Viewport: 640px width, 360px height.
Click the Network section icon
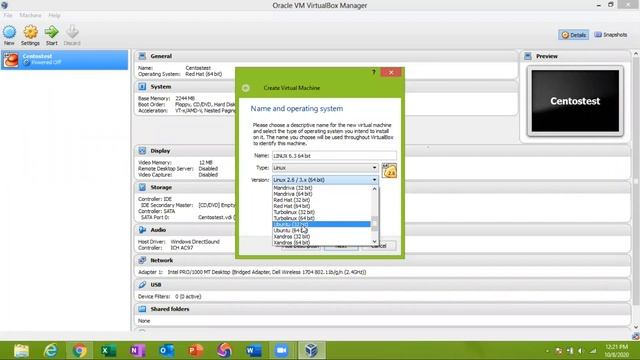point(142,260)
